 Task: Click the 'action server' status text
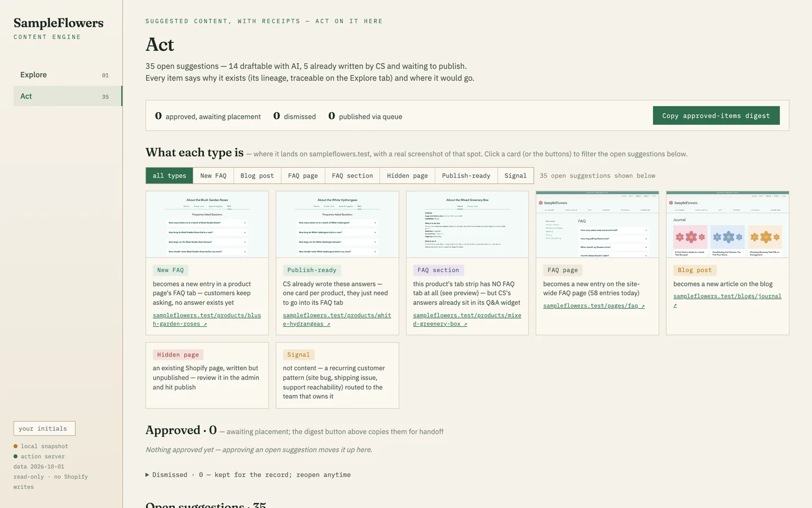(43, 457)
